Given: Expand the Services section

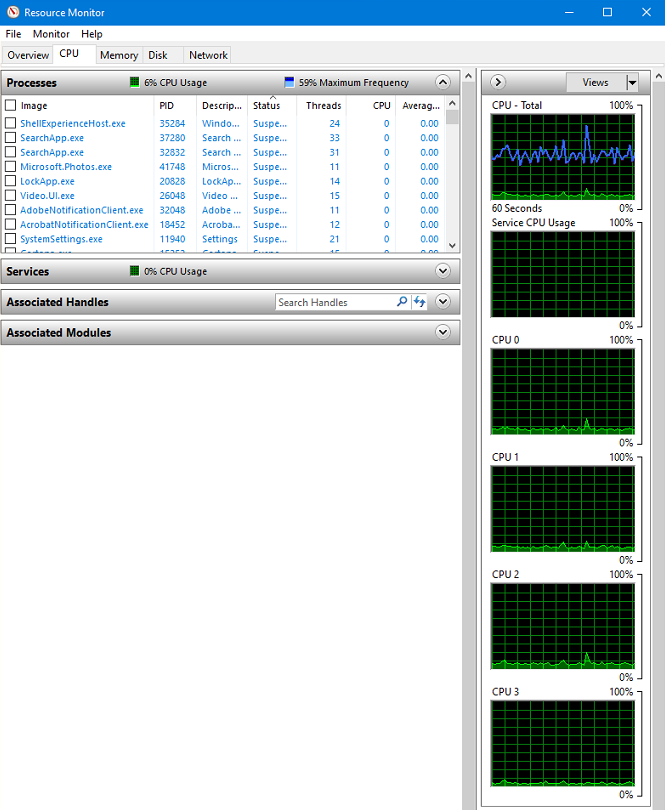Looking at the screenshot, I should tap(443, 271).
